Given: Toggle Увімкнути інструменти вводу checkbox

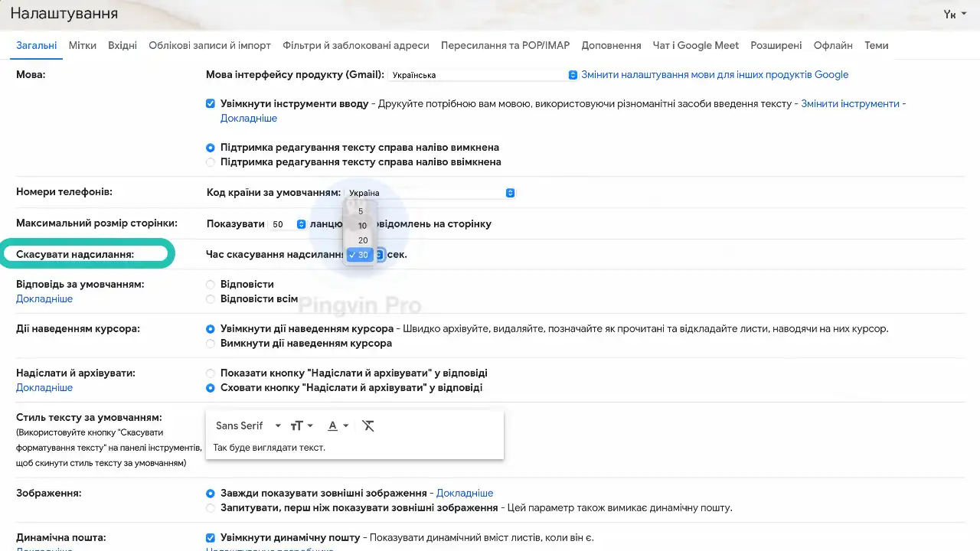Looking at the screenshot, I should click(x=211, y=103).
